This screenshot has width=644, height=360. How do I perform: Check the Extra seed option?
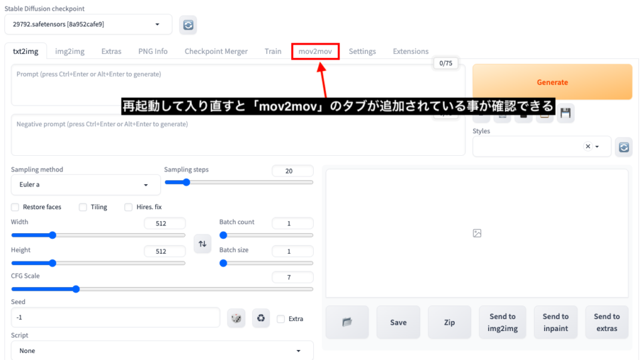tap(281, 319)
